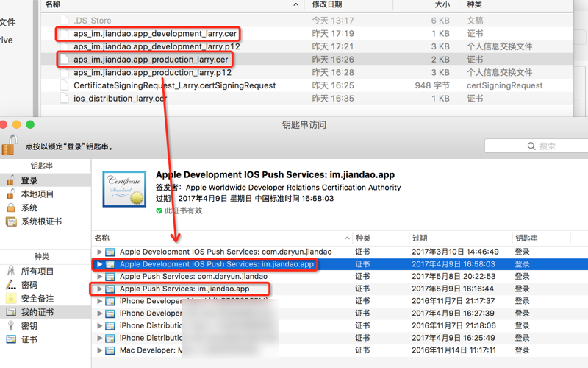Click certificate icon of Apple Development com.daryun.jiandao row
588x368 pixels.
click(110, 252)
